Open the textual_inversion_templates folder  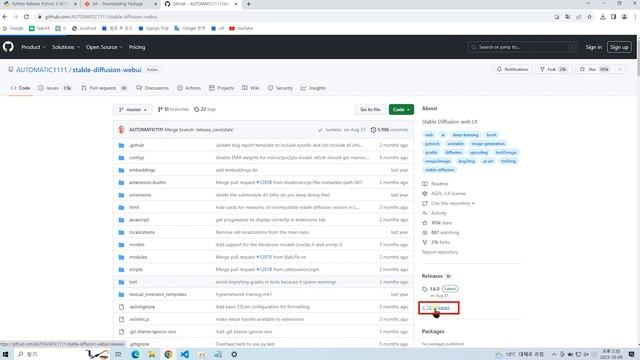click(158, 295)
